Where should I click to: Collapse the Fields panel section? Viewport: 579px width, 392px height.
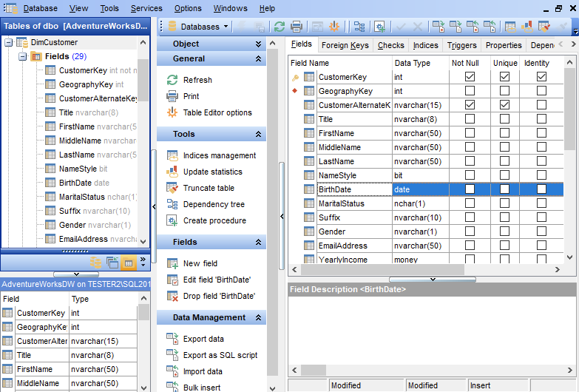point(258,242)
